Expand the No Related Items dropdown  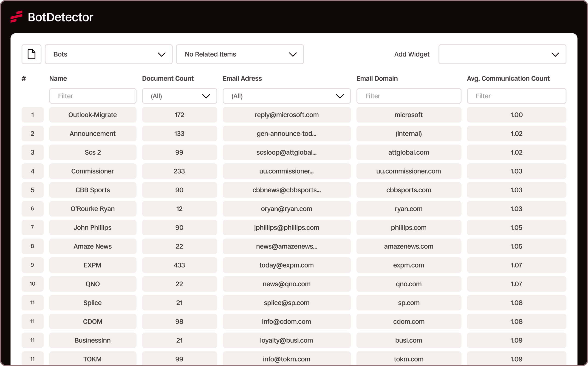point(240,54)
